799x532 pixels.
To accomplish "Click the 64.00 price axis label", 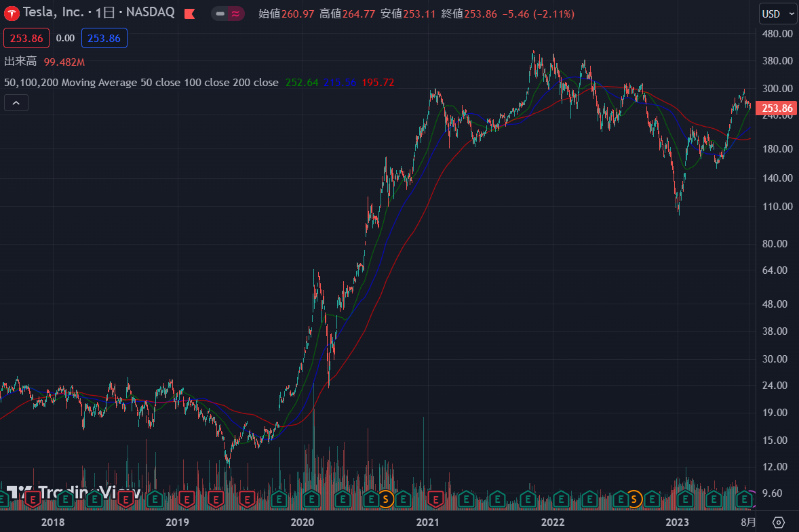I will [x=775, y=270].
